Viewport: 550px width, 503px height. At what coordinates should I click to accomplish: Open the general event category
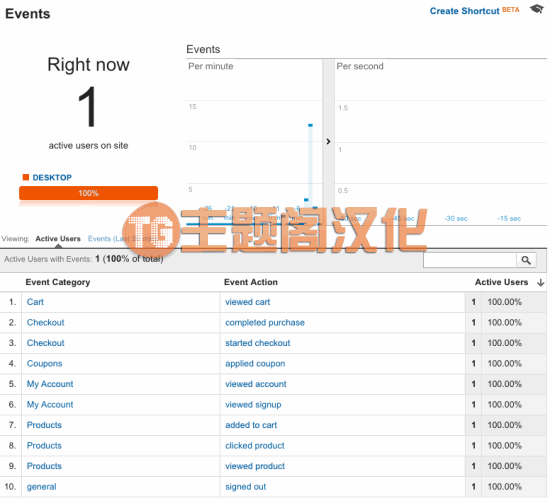41,487
